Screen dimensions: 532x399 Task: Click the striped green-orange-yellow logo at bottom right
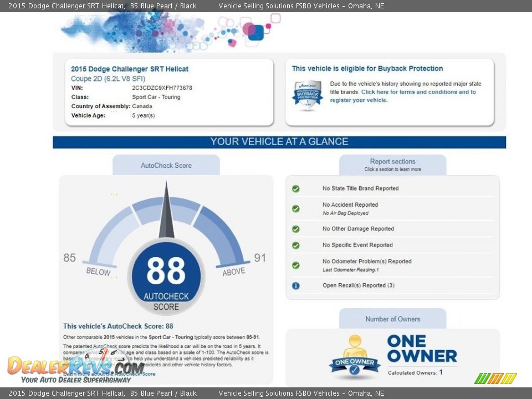[495, 378]
